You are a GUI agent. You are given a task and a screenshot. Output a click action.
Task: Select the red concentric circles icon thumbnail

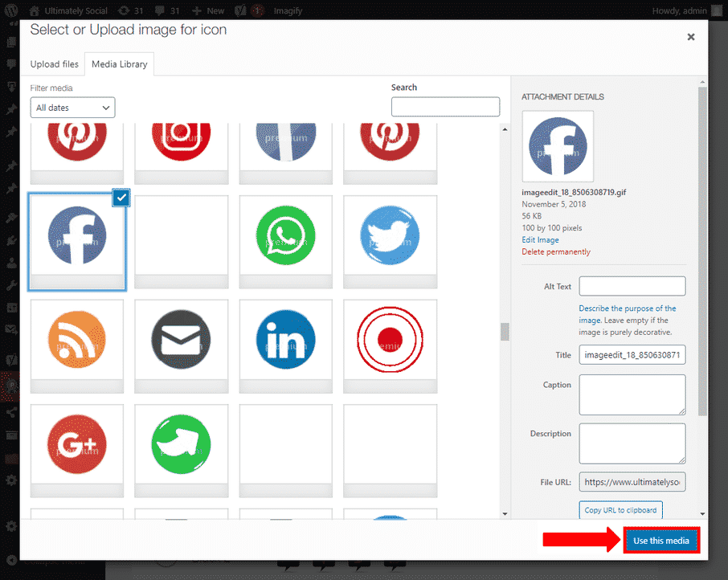point(390,346)
